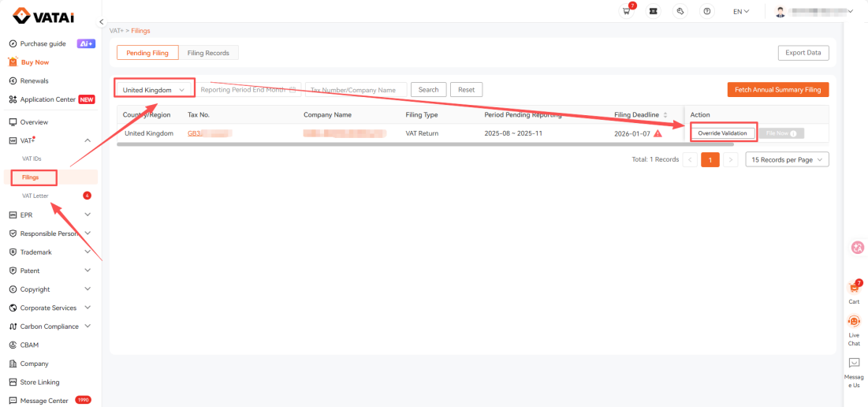The height and width of the screenshot is (407, 868).
Task: Open the help question mark icon
Action: pyautogui.click(x=707, y=11)
